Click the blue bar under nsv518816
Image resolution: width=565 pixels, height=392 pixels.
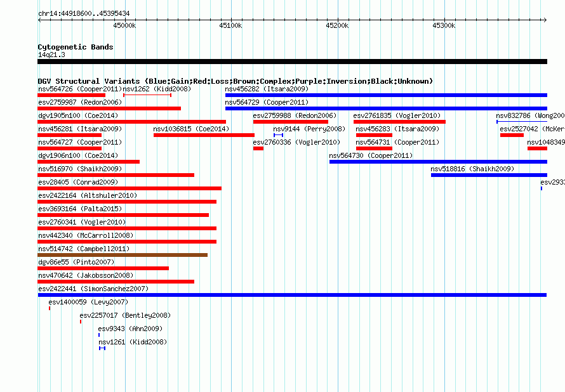pos(489,175)
